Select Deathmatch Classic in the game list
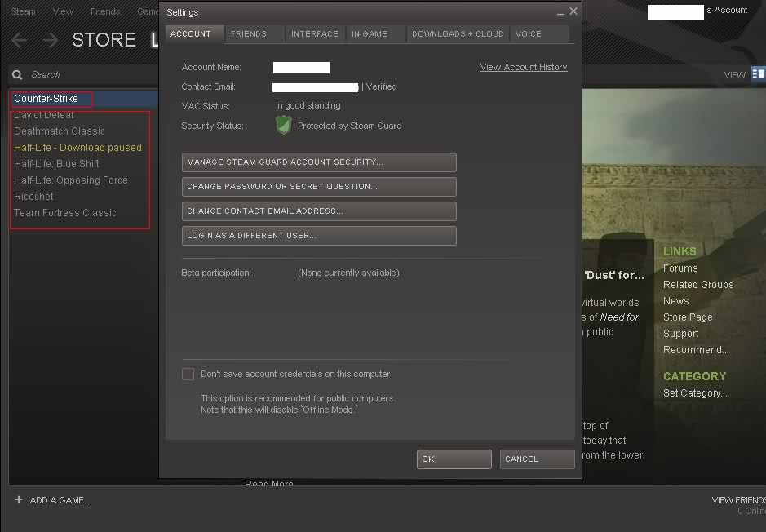Image resolution: width=766 pixels, height=532 pixels. click(60, 131)
